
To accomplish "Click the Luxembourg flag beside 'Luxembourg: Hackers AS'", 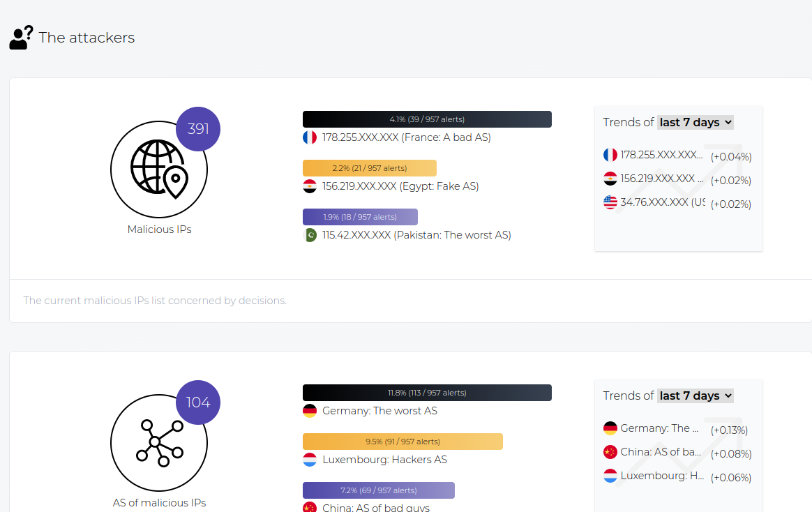I will 310,460.
